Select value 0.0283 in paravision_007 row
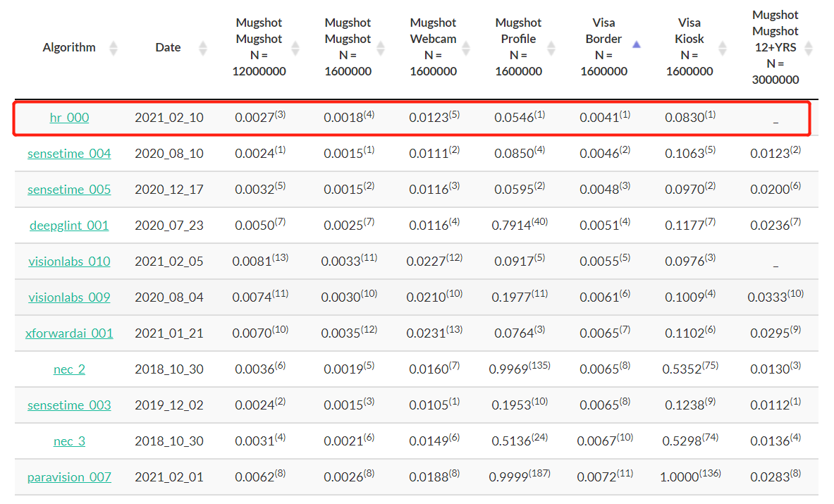Image resolution: width=834 pixels, height=504 pixels. [x=770, y=477]
